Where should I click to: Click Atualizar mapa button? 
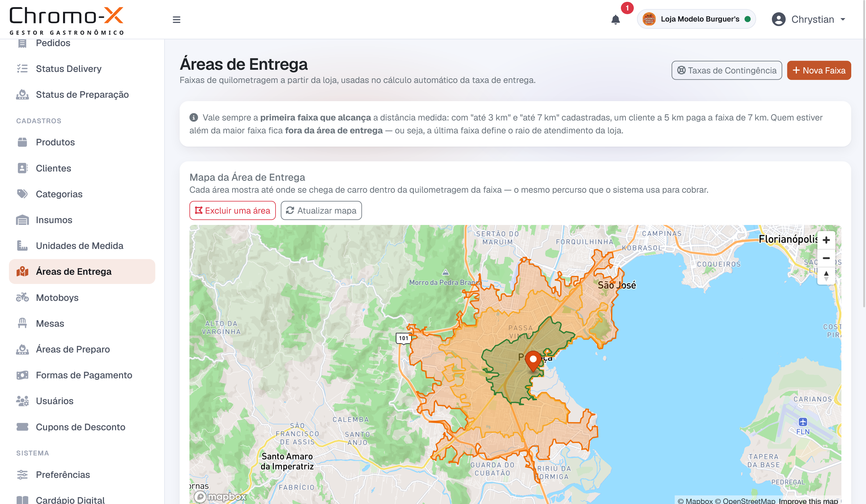pos(321,211)
